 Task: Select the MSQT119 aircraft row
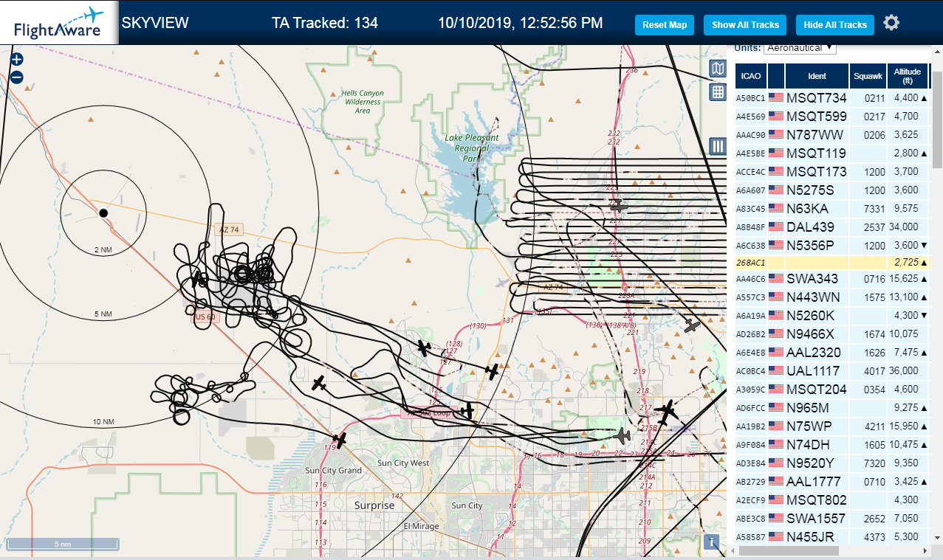point(831,153)
